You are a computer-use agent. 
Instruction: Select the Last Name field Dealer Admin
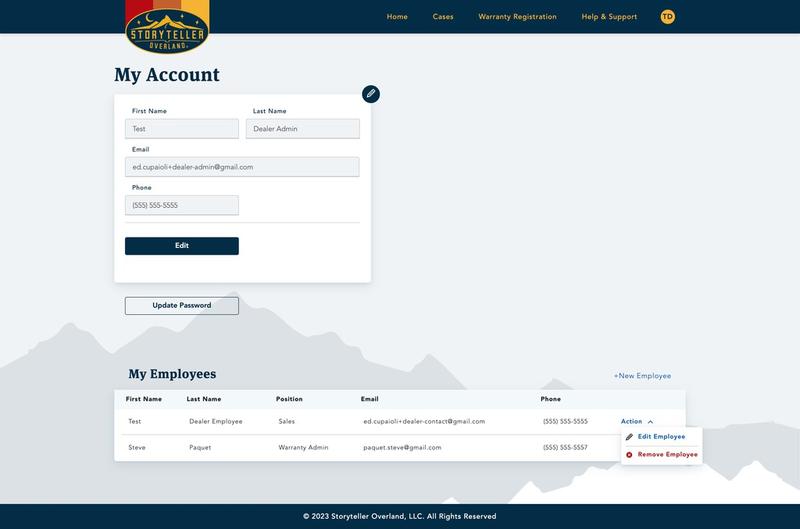[302, 129]
